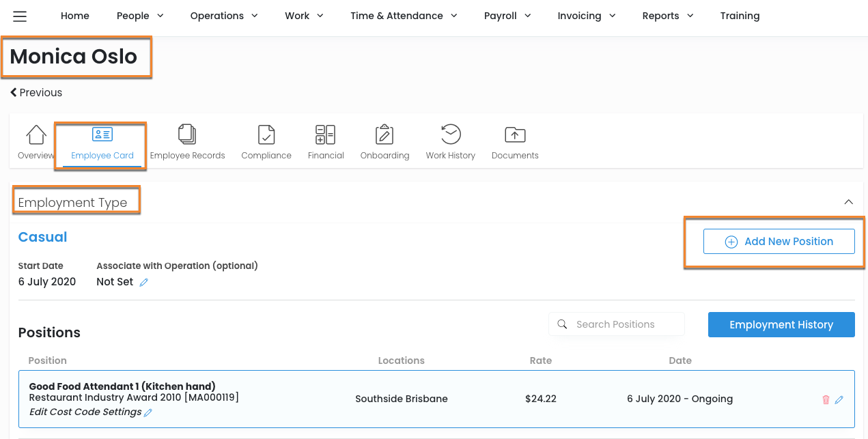Image resolution: width=868 pixels, height=439 pixels.
Task: Expand the Payroll menu
Action: (x=507, y=16)
